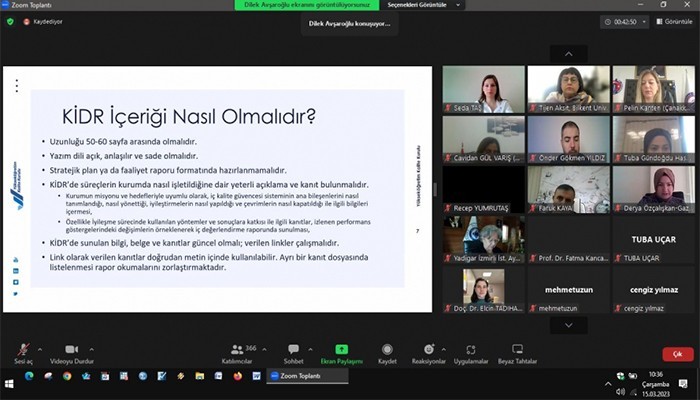Image resolution: width=700 pixels, height=400 pixels.
Task: Unmute microphone with Sesi aç
Action: pyautogui.click(x=22, y=352)
